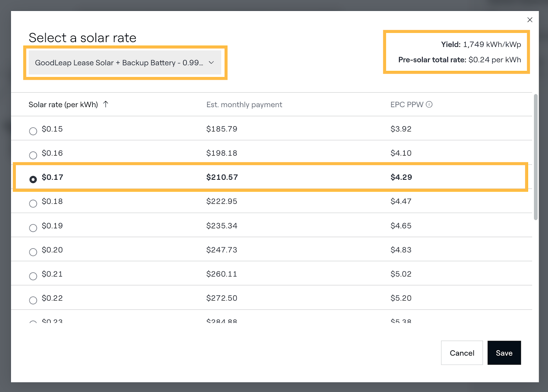Viewport: 548px width, 392px height.
Task: Choose the $0.18 solar rate option
Action: [x=33, y=204]
